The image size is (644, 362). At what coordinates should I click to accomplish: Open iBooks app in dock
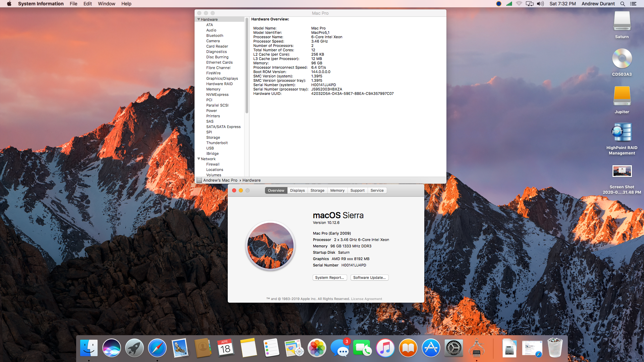[408, 348]
